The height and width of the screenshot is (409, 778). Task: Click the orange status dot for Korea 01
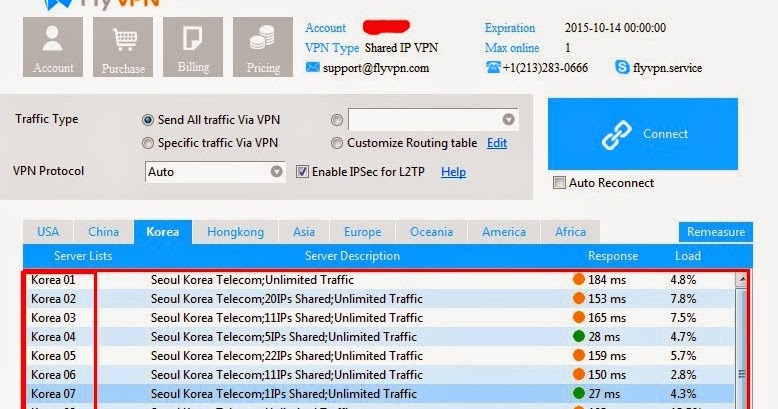point(579,279)
